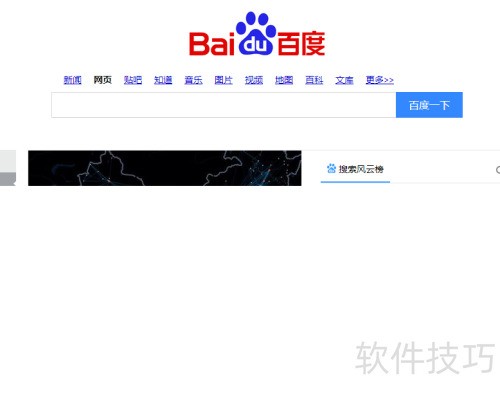
Task: Select the 网页 web tab
Action: [102, 80]
